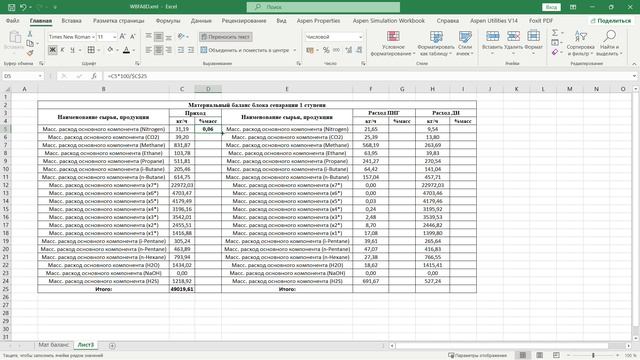Switch to the Разметка страницы tab
Viewport: 640px width, 360px height.
(x=119, y=20)
